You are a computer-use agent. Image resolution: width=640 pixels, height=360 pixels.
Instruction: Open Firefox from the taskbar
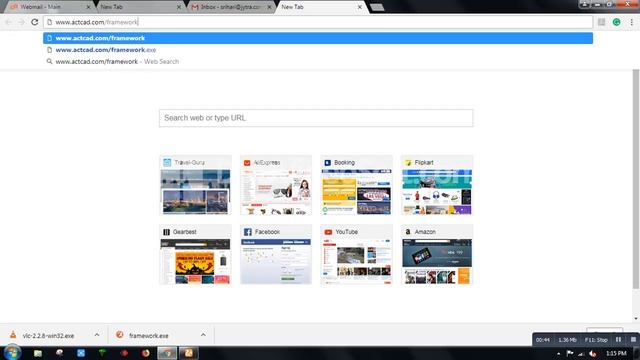pos(145,353)
